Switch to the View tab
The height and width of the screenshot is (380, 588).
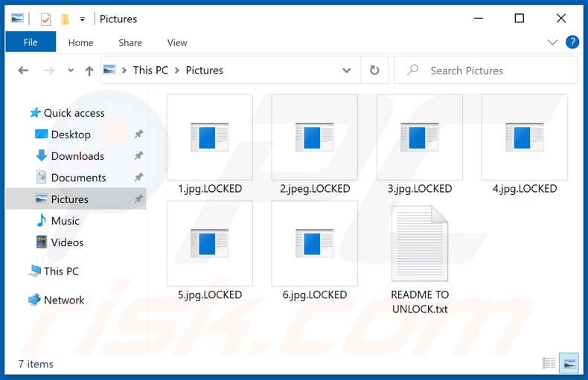point(177,42)
